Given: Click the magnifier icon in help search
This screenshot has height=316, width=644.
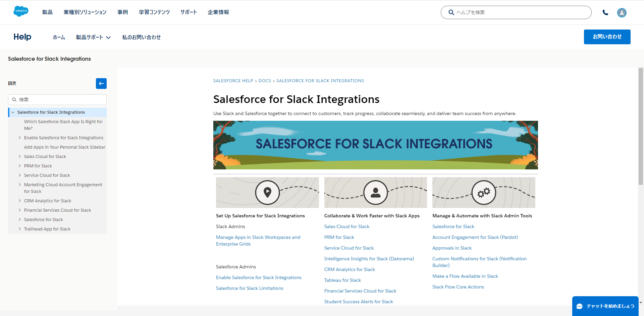Looking at the screenshot, I should point(451,12).
